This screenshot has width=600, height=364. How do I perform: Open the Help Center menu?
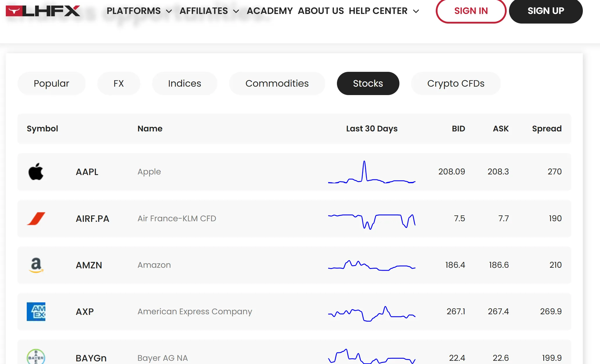click(378, 11)
